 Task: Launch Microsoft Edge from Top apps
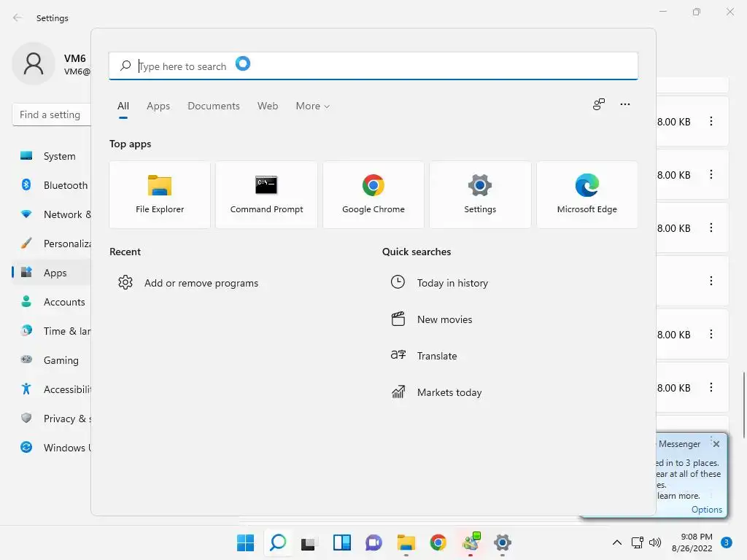point(587,195)
